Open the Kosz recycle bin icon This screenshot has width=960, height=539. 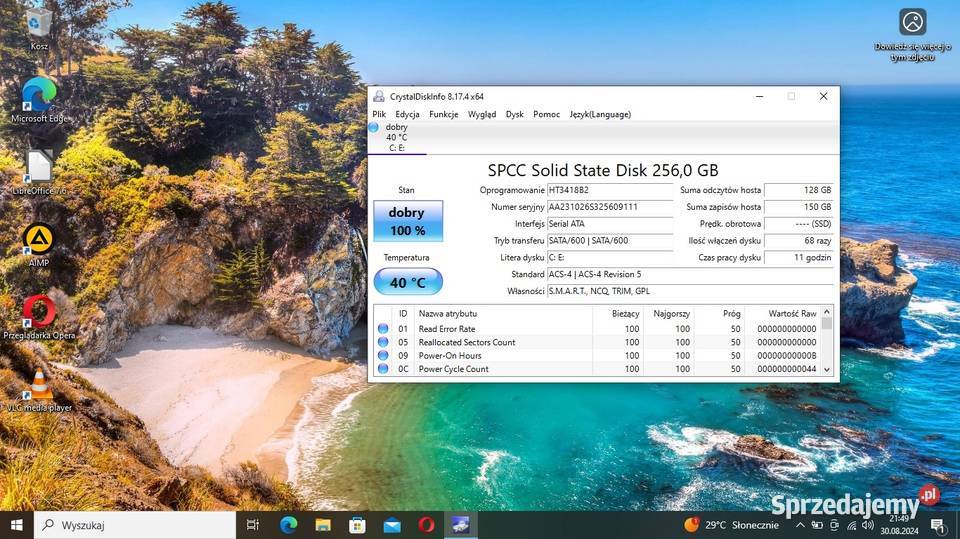coord(39,27)
